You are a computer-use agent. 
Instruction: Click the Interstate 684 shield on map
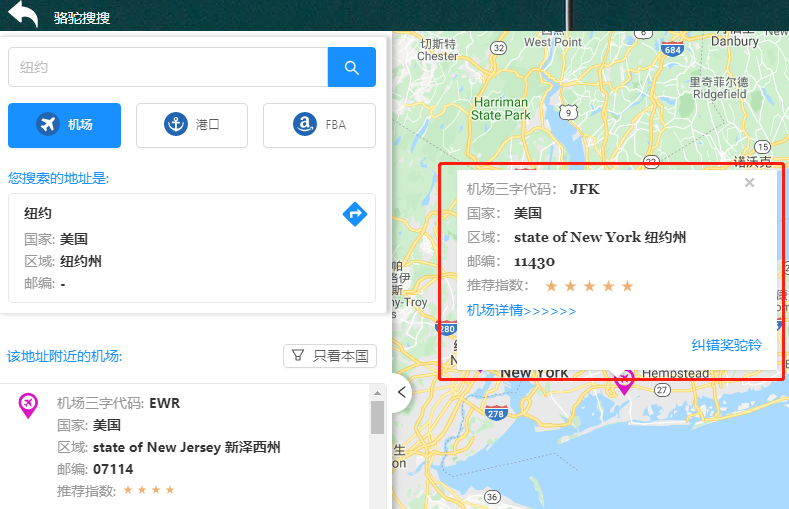point(673,49)
